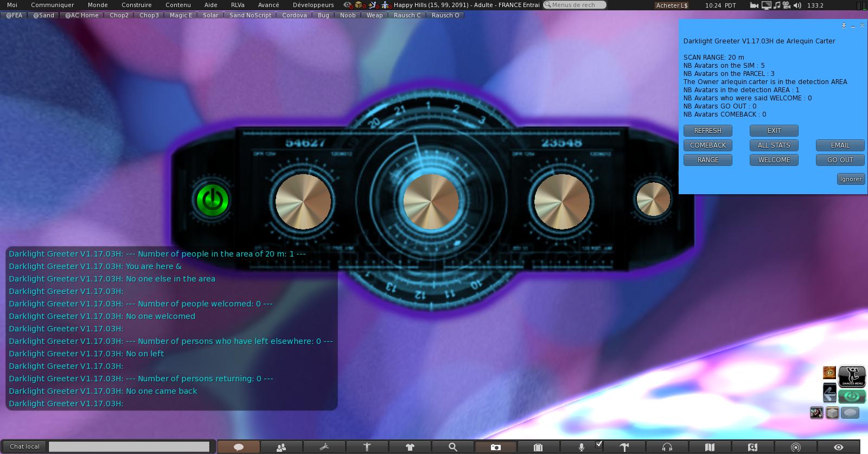Toggle the speaker volume icon in top bar

point(797,5)
